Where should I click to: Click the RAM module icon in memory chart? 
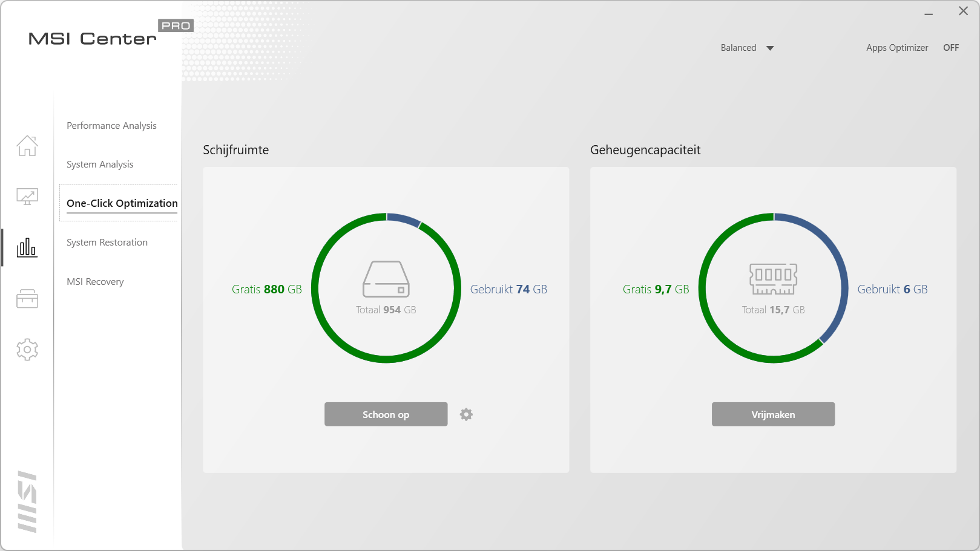tap(773, 279)
